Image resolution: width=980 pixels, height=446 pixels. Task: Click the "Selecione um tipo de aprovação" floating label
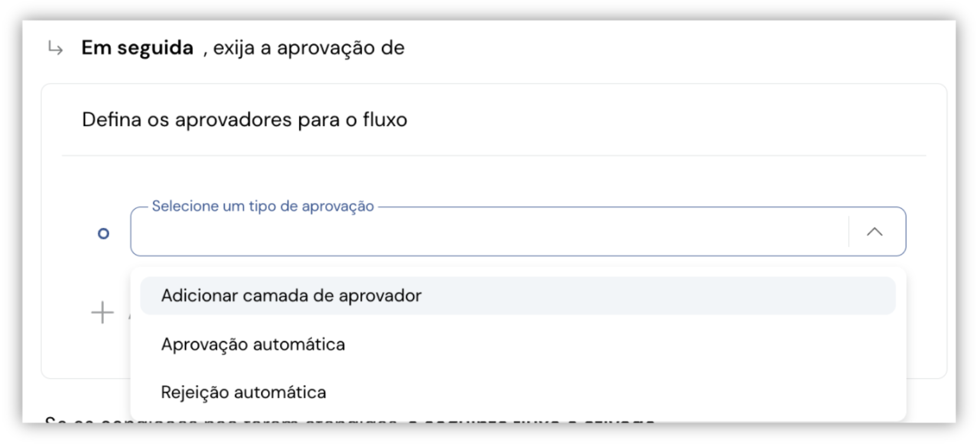263,206
